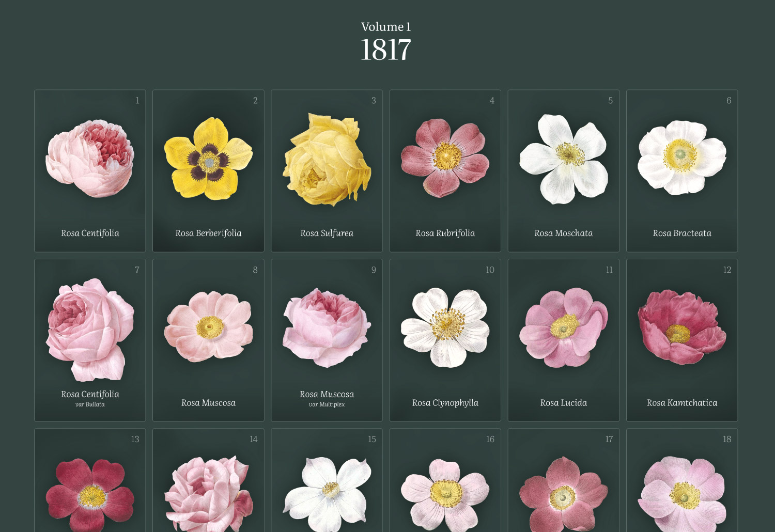Select card number 15 with white rose
775x532 pixels.
327,480
